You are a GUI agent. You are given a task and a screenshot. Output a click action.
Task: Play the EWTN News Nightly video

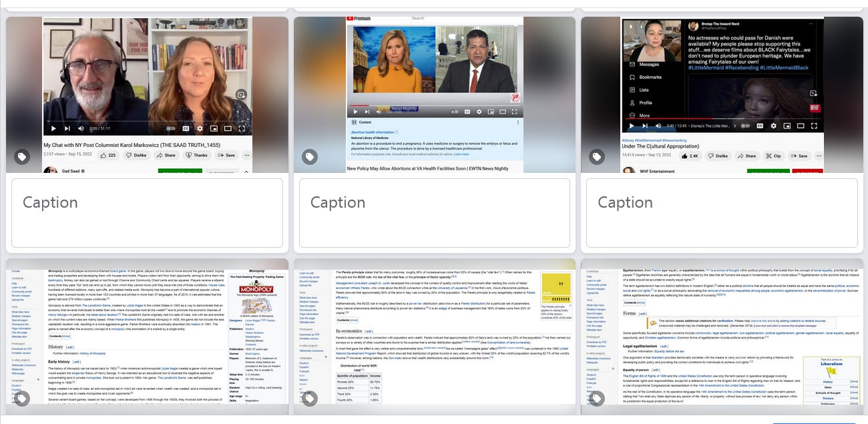tap(355, 112)
